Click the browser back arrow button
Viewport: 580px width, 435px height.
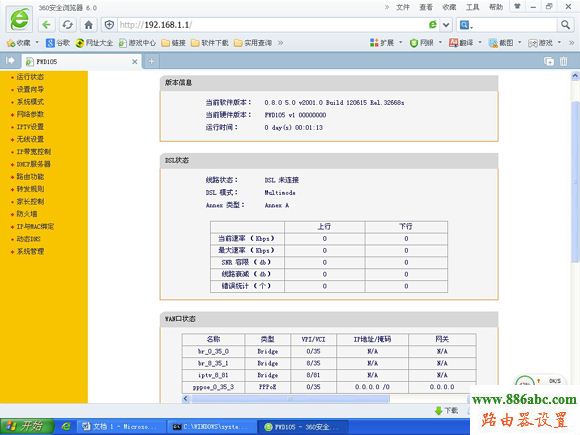click(x=46, y=25)
